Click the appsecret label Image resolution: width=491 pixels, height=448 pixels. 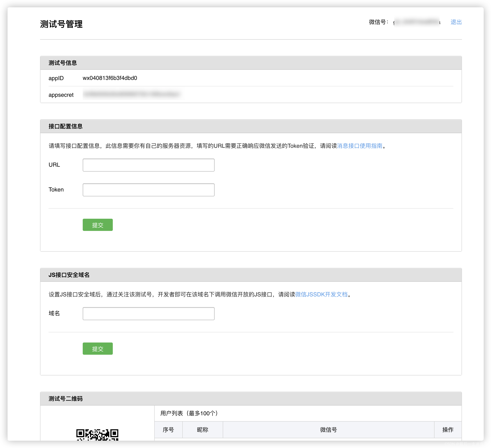coord(61,95)
